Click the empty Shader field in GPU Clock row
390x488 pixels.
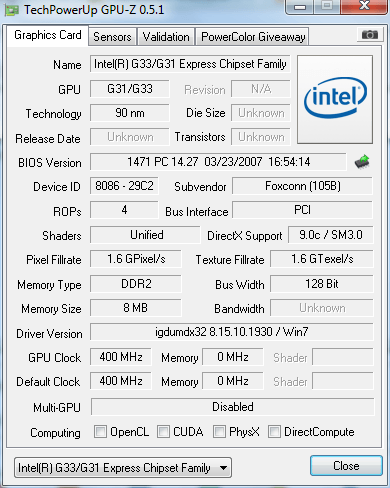(343, 357)
